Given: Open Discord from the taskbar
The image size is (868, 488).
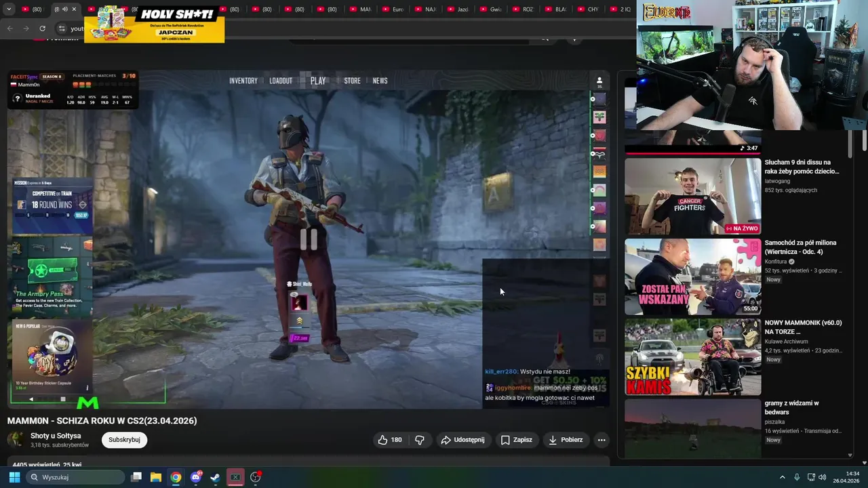Looking at the screenshot, I should (196, 477).
